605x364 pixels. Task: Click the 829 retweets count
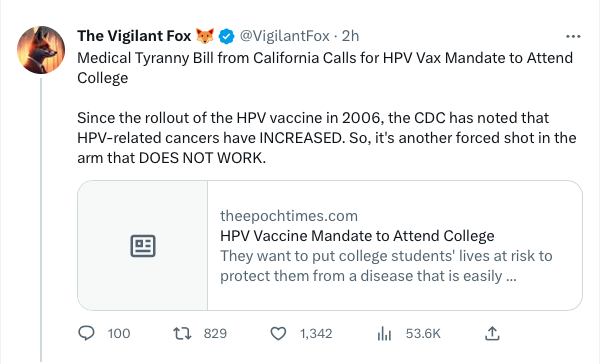pos(215,334)
